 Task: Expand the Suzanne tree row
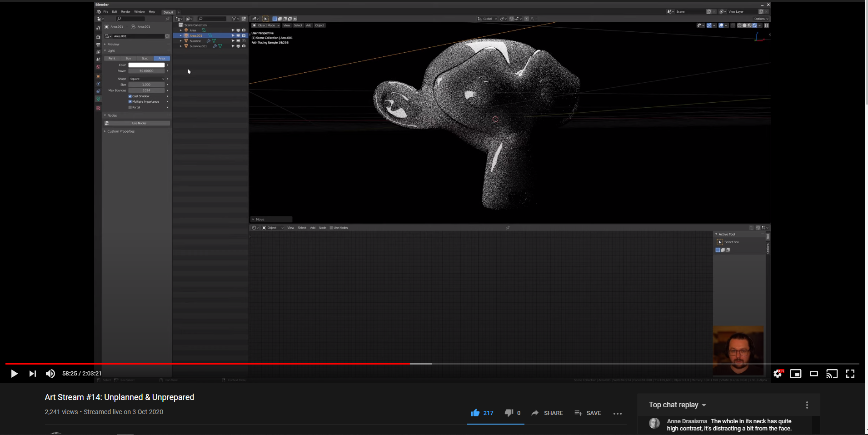(181, 41)
